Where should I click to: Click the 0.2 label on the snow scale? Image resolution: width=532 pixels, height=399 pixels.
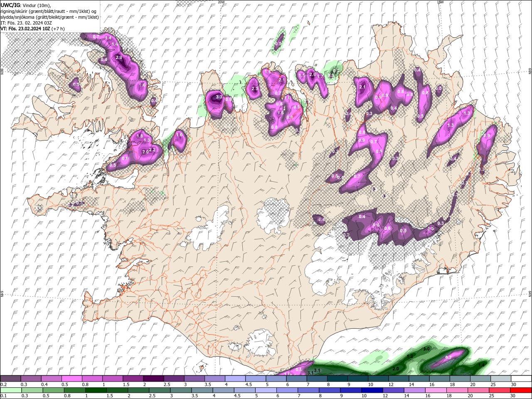point(3,384)
